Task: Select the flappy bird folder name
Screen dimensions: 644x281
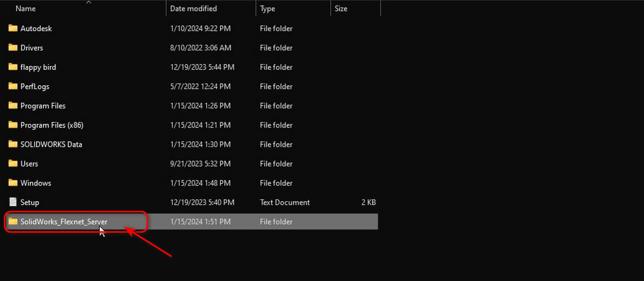Action: (x=38, y=67)
